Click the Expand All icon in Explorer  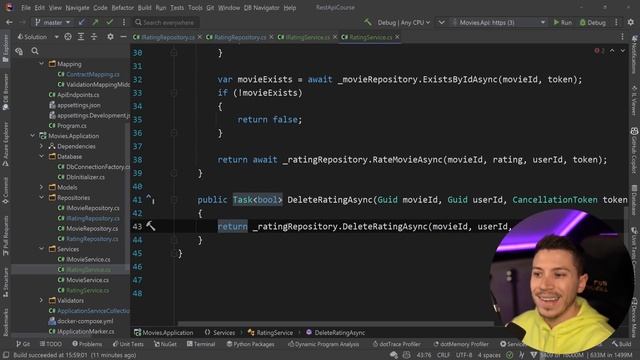(x=81, y=37)
